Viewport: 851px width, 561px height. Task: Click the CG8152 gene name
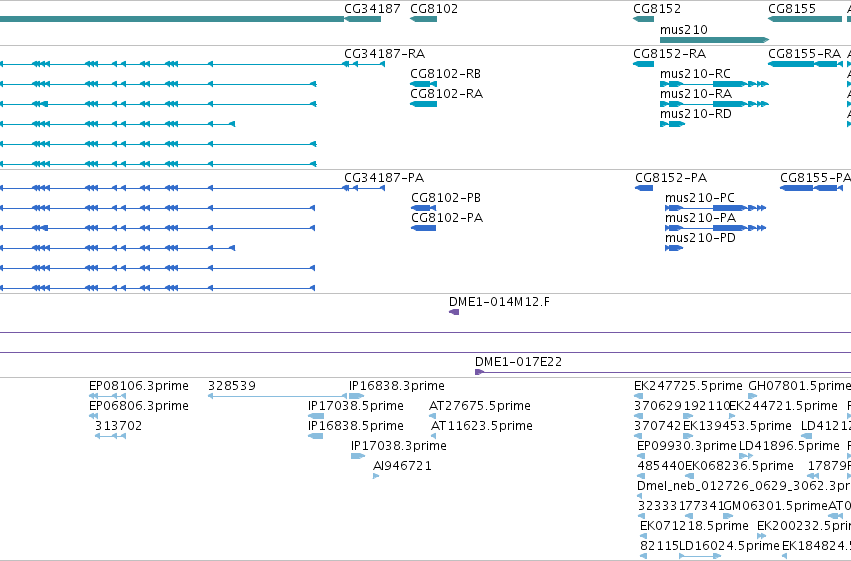pos(657,9)
